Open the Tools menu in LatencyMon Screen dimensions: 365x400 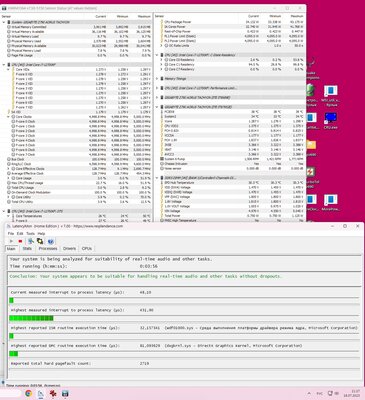pos(30,233)
